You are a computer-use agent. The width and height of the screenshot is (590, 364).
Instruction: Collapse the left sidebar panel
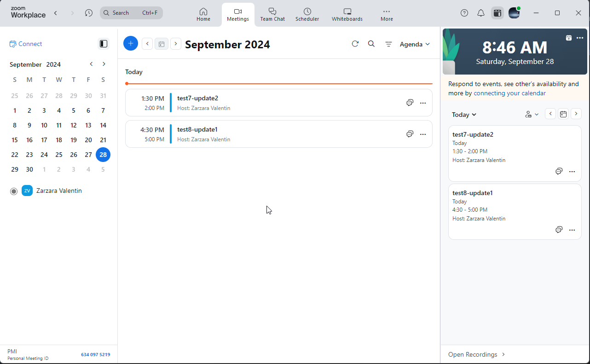point(104,44)
